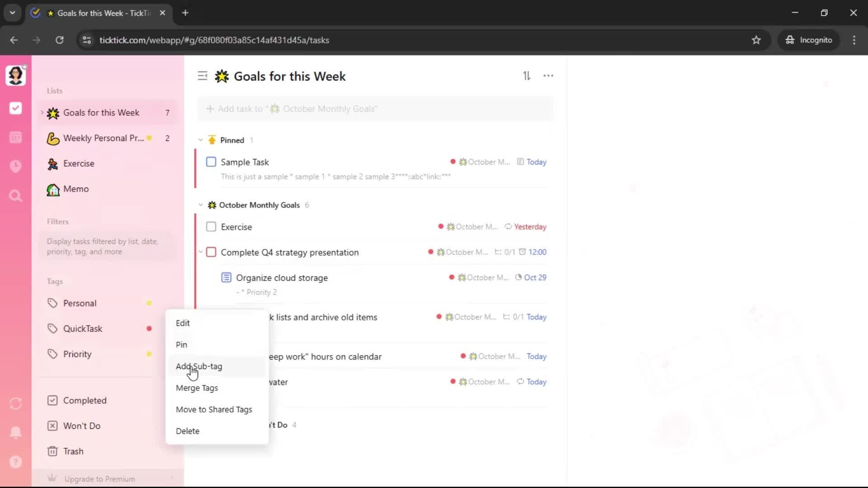Toggle the sidebar with the hamburger menu icon
Screen dimensions: 868x488
point(203,76)
